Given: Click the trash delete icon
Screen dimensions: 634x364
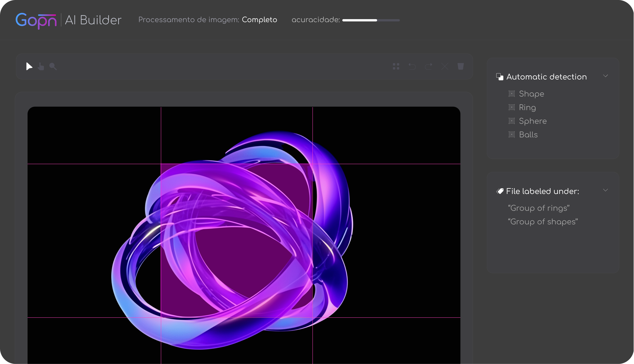Looking at the screenshot, I should click(x=461, y=67).
